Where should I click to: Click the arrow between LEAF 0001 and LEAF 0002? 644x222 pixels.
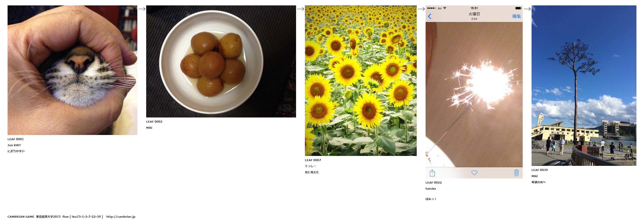point(142,9)
